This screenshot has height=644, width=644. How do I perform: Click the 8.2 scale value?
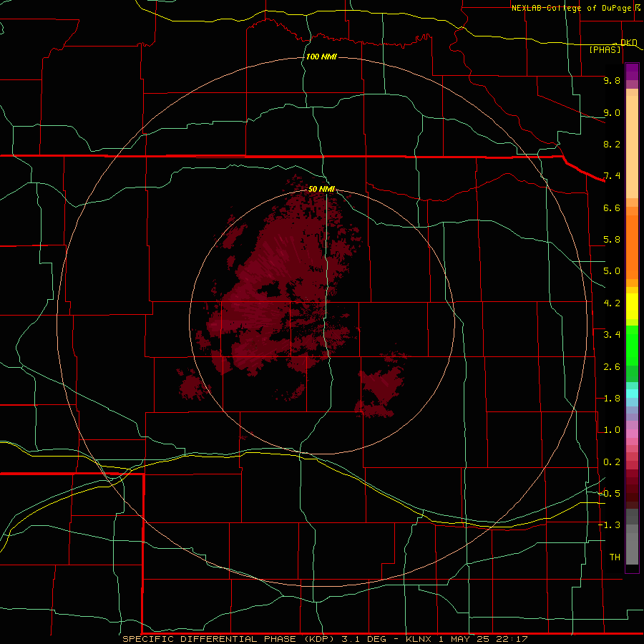click(x=612, y=144)
